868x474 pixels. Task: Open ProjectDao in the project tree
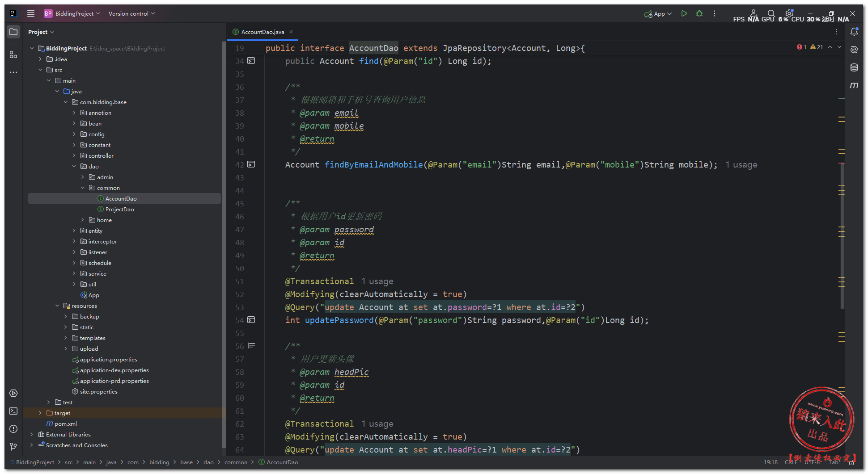click(119, 209)
